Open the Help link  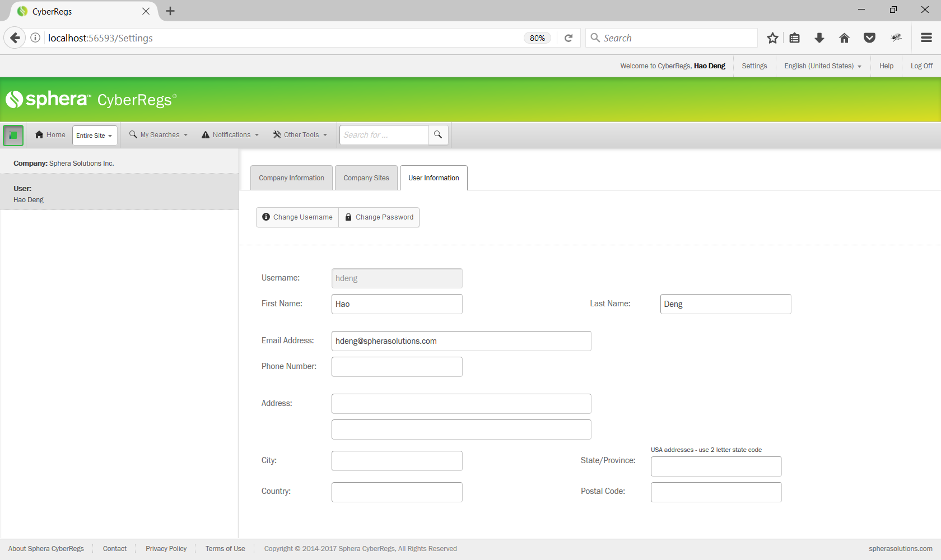tap(887, 66)
